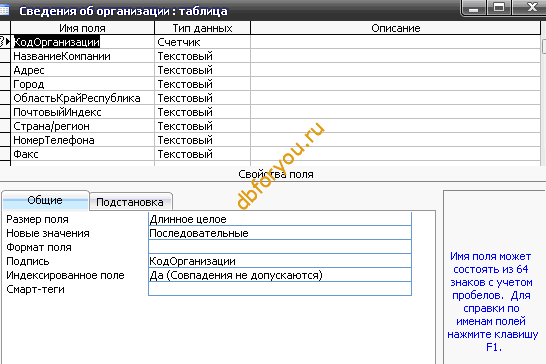This screenshot has width=546, height=364.
Task: Switch to the Подстановка tab
Action: (130, 202)
